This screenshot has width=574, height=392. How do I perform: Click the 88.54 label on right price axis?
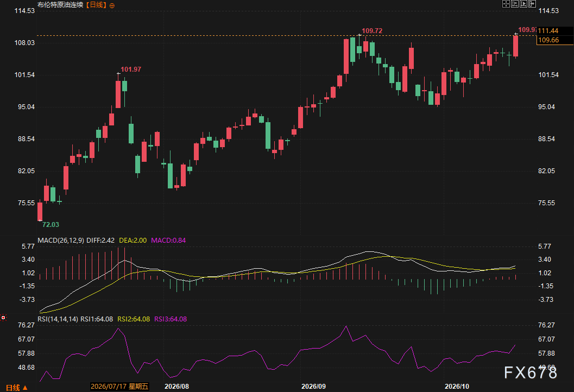546,138
